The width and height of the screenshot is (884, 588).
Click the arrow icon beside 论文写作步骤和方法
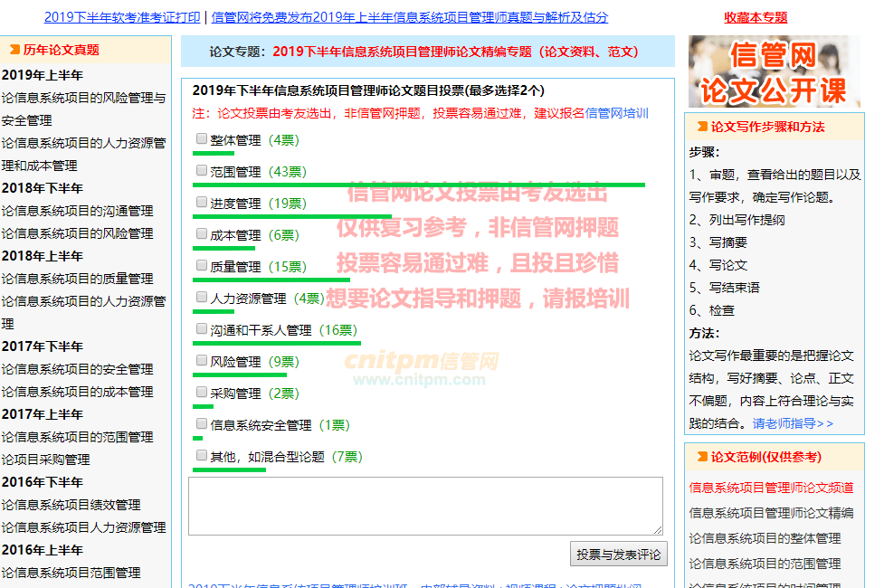coord(701,127)
